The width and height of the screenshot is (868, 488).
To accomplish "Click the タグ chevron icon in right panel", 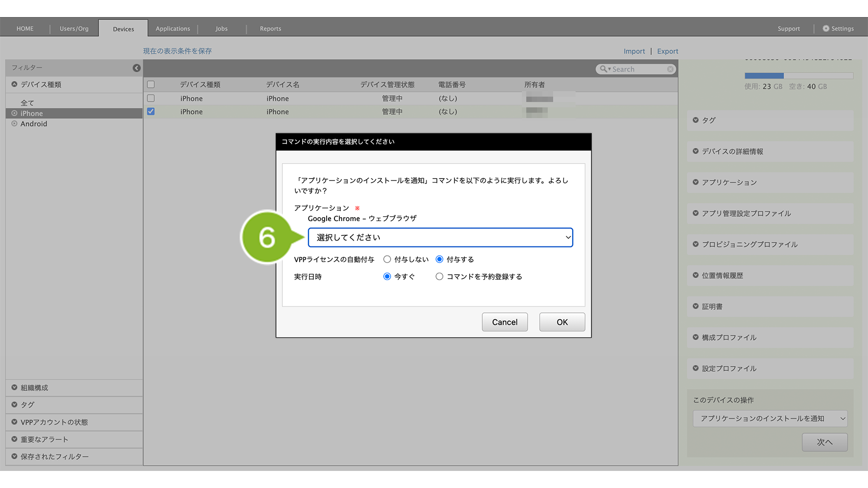I will click(x=696, y=120).
